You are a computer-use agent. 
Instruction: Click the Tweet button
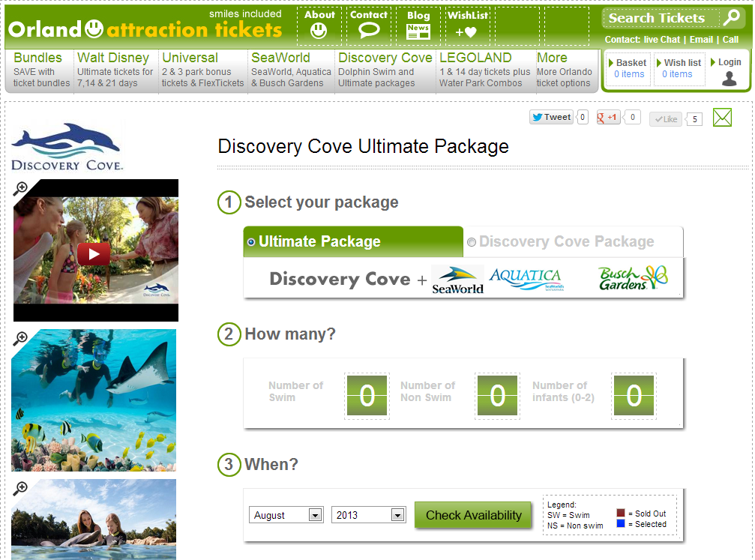click(551, 117)
